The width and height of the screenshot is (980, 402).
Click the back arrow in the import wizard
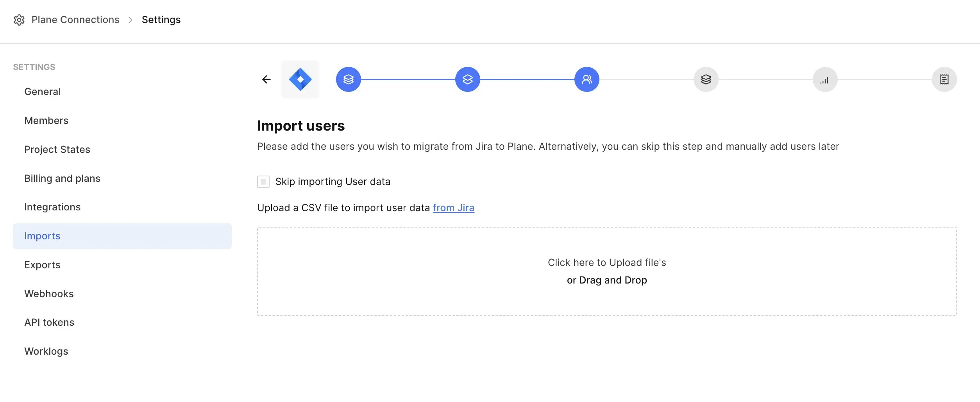click(267, 79)
